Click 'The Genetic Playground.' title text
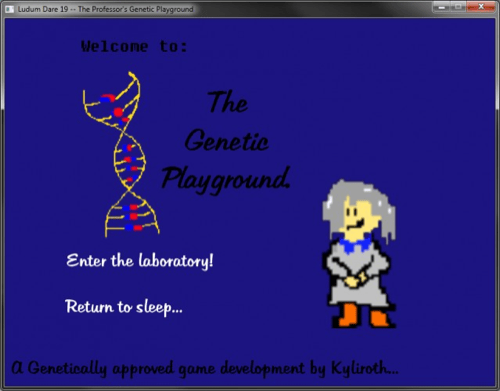The height and width of the screenshot is (391, 500). point(226,142)
